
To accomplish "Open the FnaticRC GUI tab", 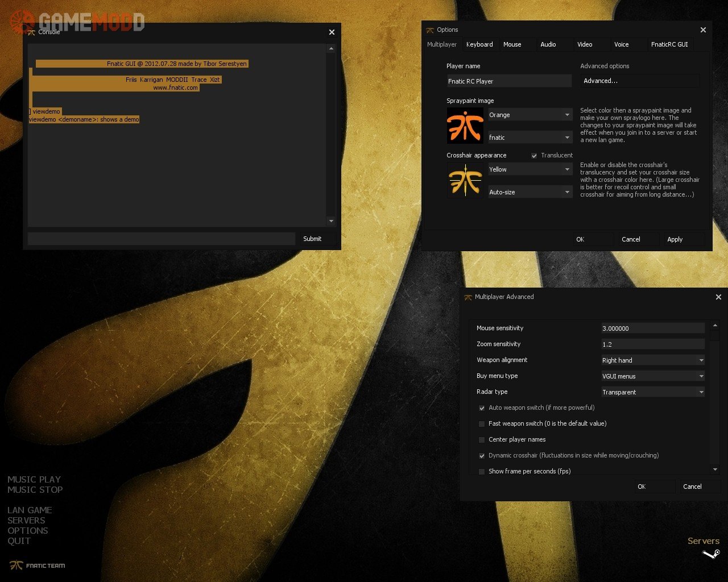I will (669, 44).
